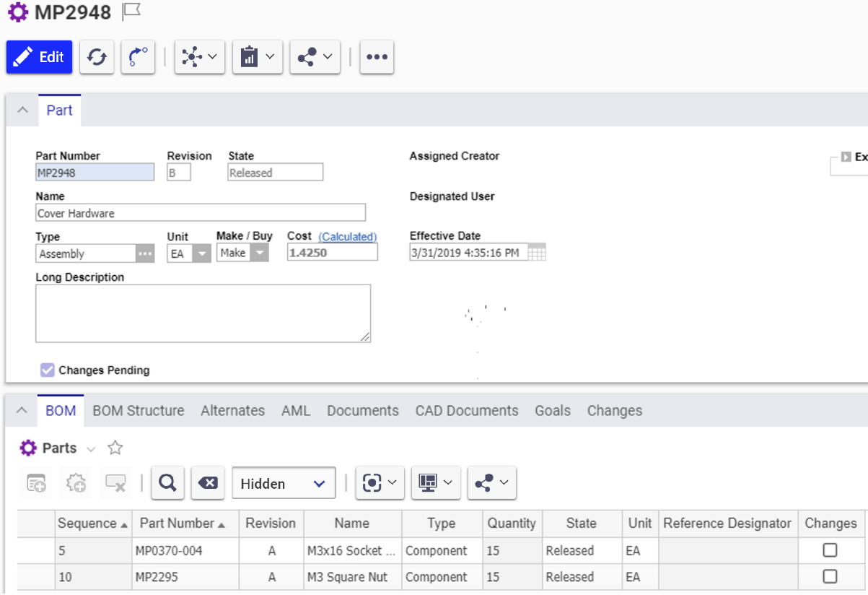Open the Documents tab
Image resolution: width=868 pixels, height=595 pixels.
pos(363,410)
